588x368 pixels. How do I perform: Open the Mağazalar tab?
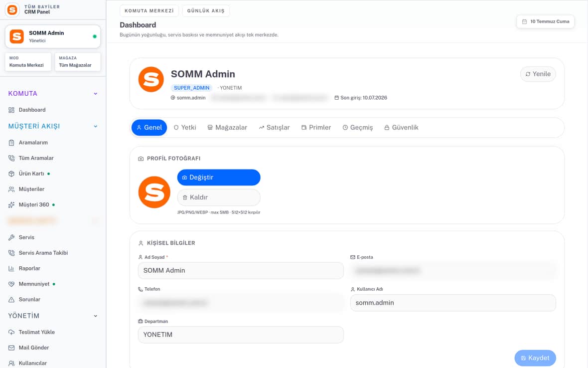point(227,128)
